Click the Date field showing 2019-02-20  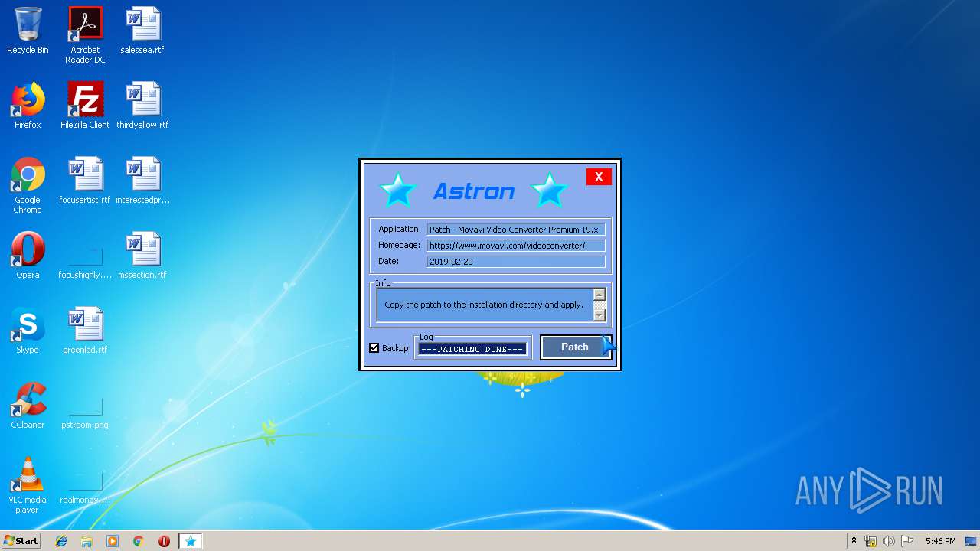(516, 262)
